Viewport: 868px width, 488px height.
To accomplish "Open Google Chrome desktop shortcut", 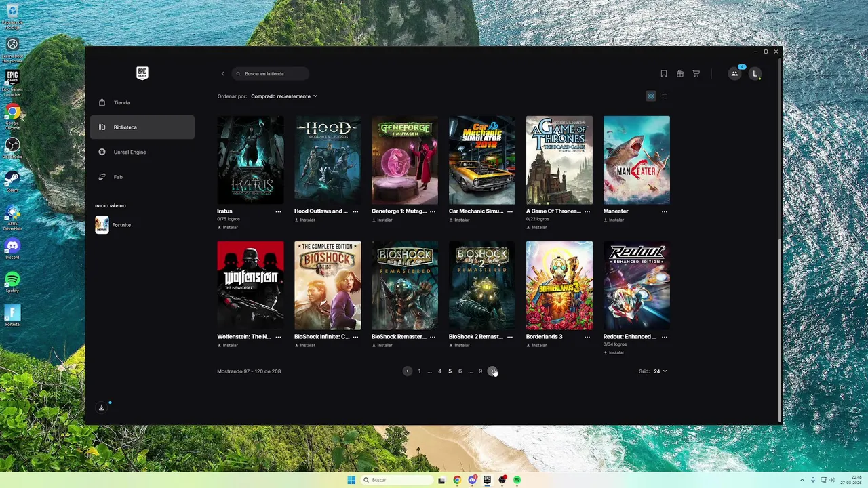I will tap(12, 115).
